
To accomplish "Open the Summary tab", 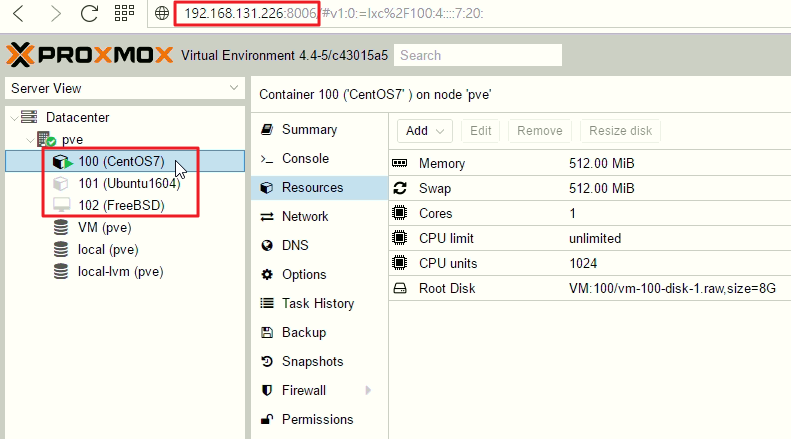I will coord(319,130).
